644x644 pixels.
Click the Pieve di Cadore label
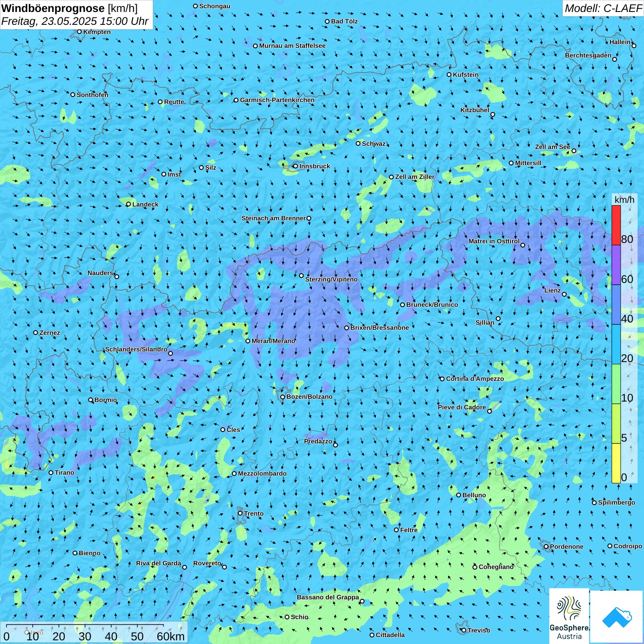click(x=462, y=407)
